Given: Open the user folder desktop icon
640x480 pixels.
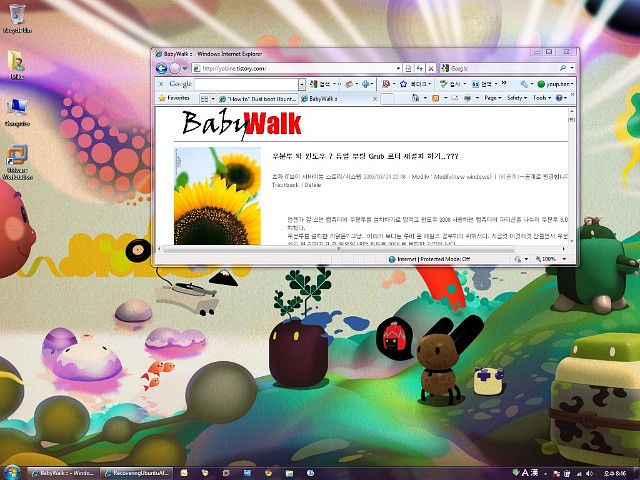Looking at the screenshot, I should (17, 64).
